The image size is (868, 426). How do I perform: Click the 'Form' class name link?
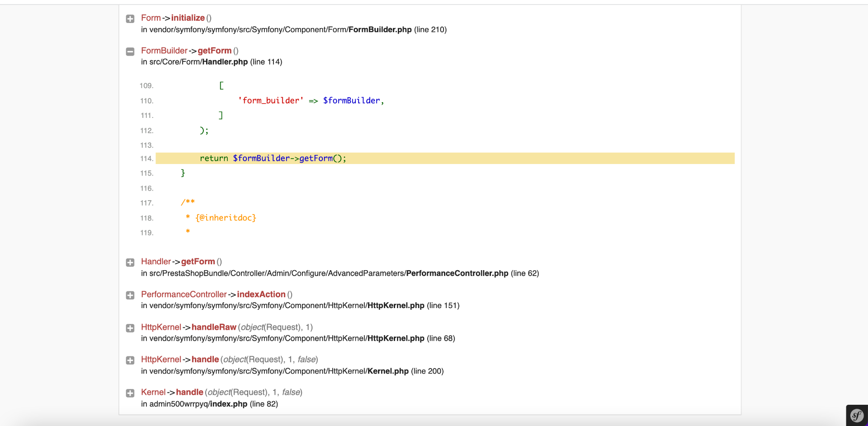click(x=151, y=18)
